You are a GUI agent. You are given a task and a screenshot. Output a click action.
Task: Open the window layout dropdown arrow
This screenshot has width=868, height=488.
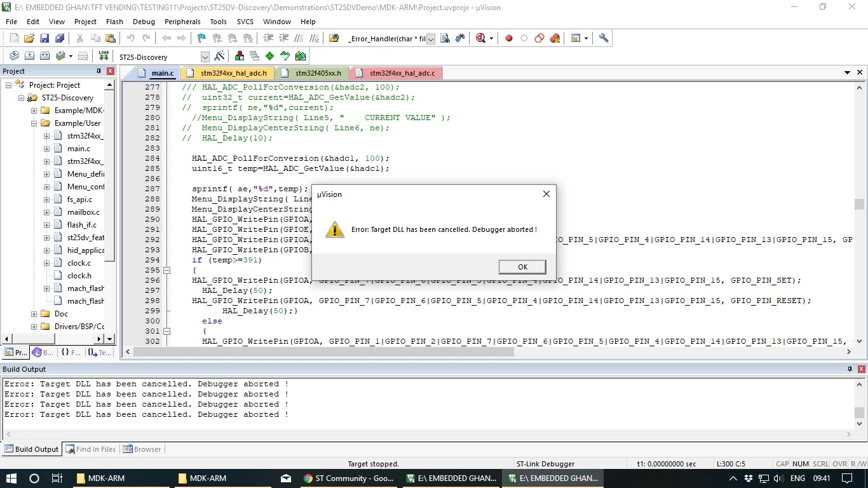coord(586,38)
